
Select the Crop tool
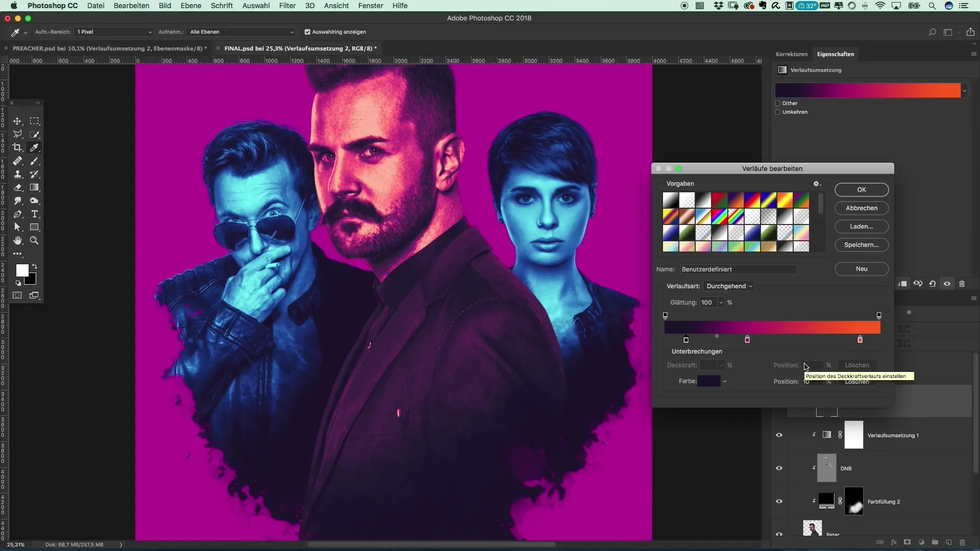click(17, 147)
